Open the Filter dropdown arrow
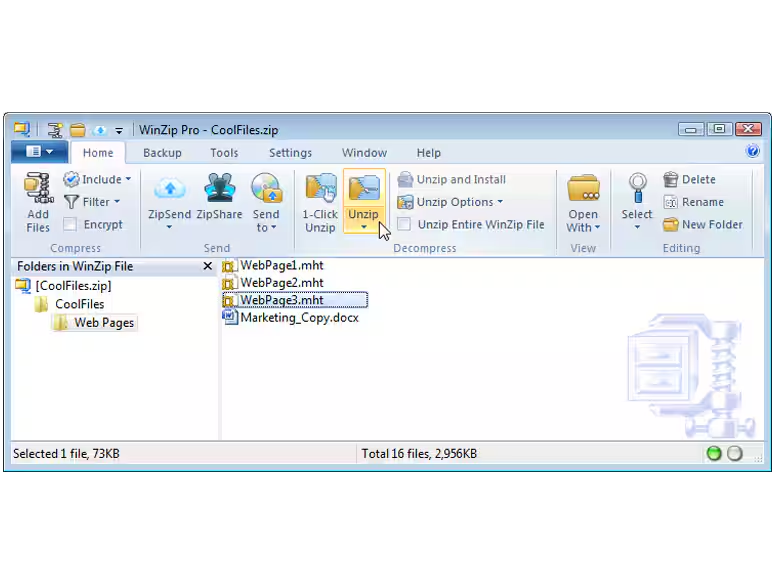The image size is (775, 583). pos(117,202)
